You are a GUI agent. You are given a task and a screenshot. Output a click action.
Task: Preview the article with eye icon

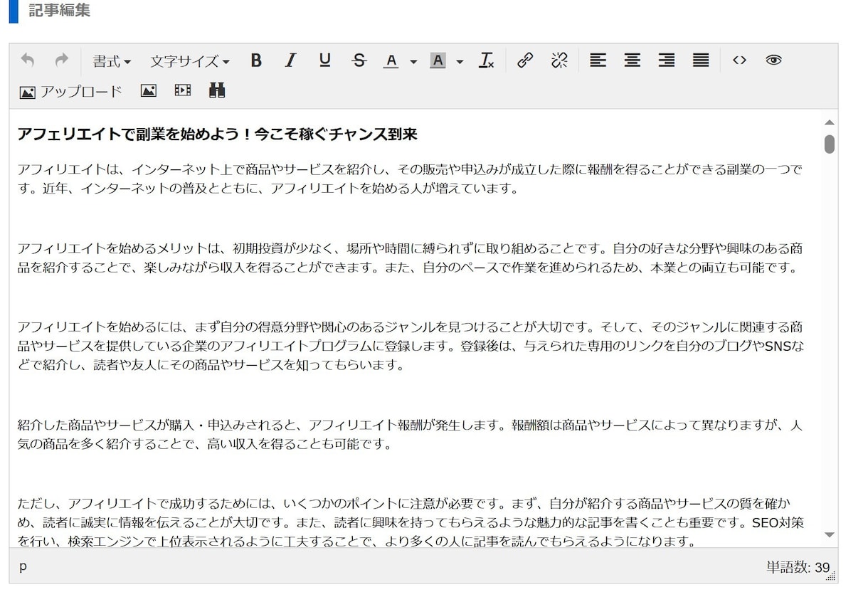point(773,60)
